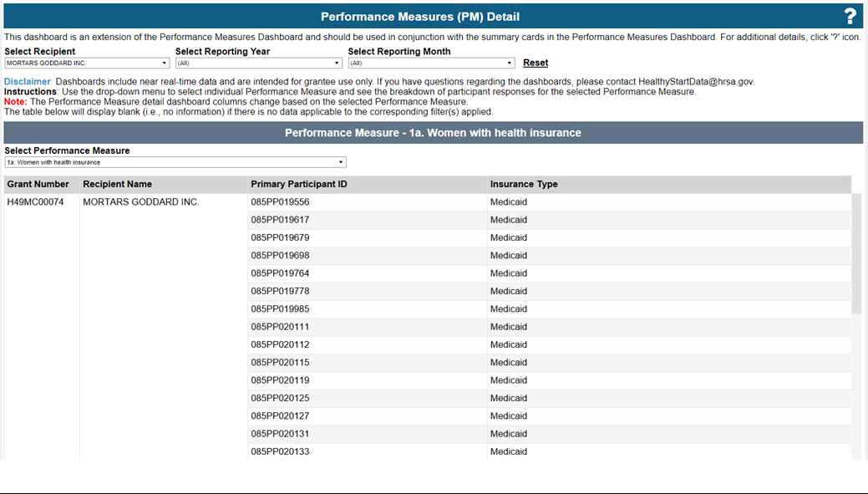868x494 pixels.
Task: Click the Grant Number column header
Action: (38, 185)
